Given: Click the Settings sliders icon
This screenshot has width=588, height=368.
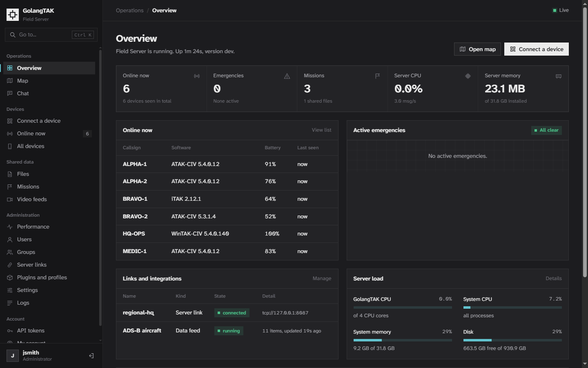Looking at the screenshot, I should pyautogui.click(x=10, y=290).
